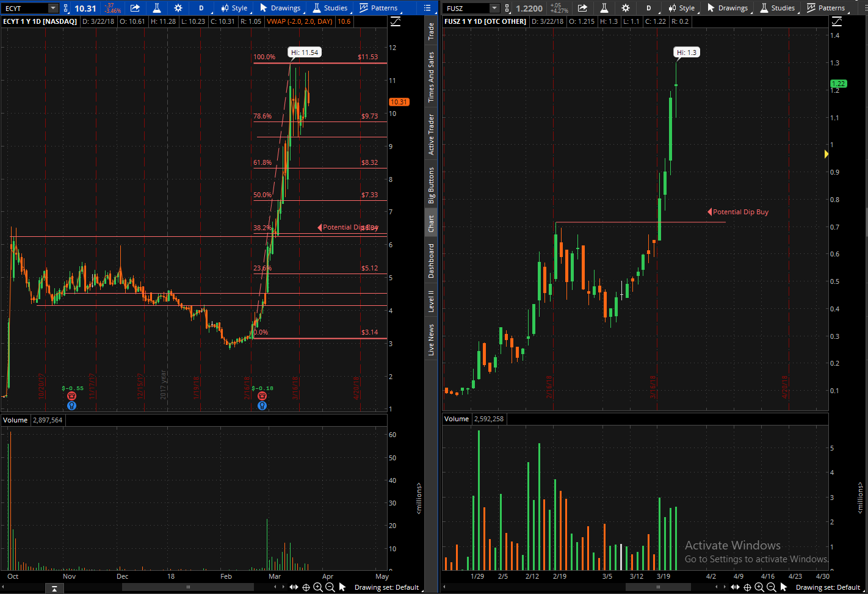
Task: Click the collapse arrow button below ECYT volume
Action: point(54,589)
